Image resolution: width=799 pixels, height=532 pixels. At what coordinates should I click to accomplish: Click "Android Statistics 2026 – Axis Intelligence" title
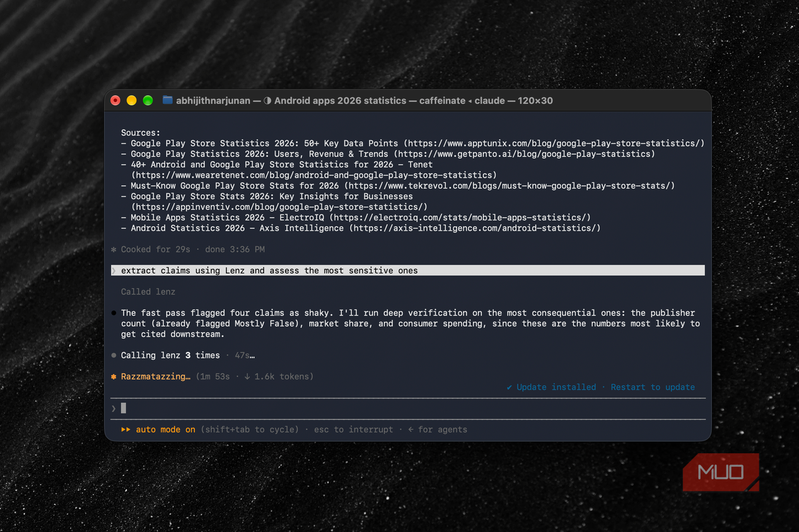[237, 228]
